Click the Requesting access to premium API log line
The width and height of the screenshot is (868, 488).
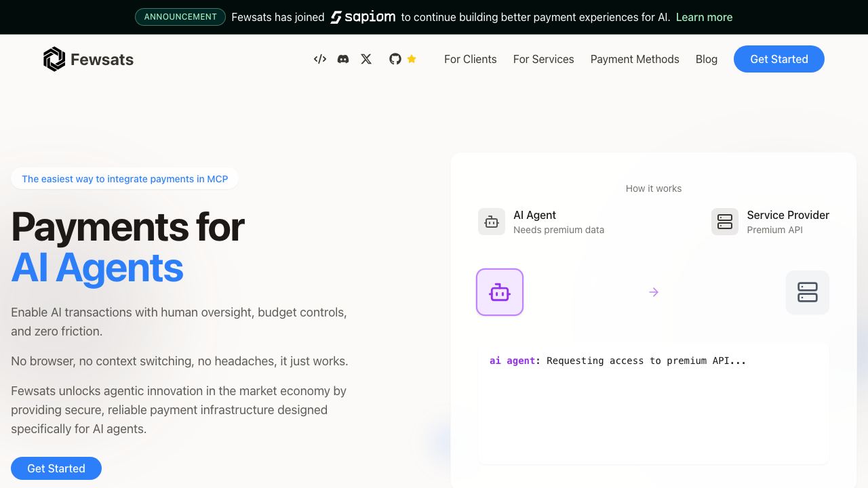point(618,361)
